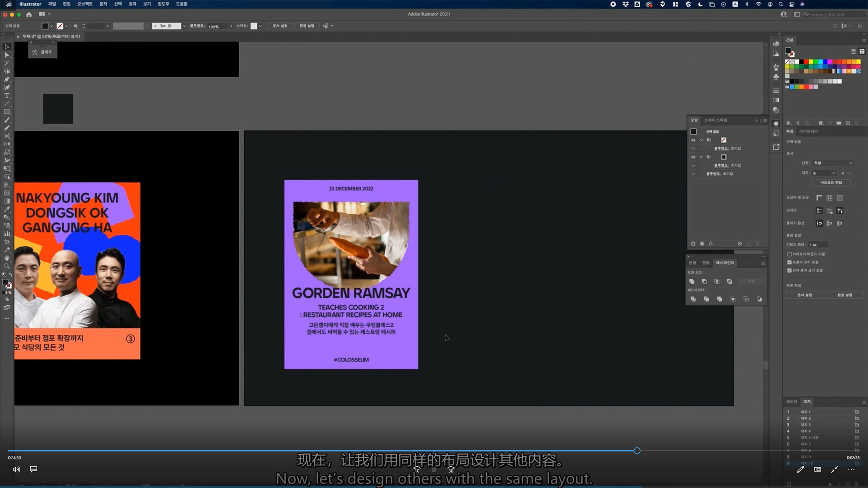868x488 pixels.
Task: Select the Magic Wand tool
Action: tap(7, 63)
